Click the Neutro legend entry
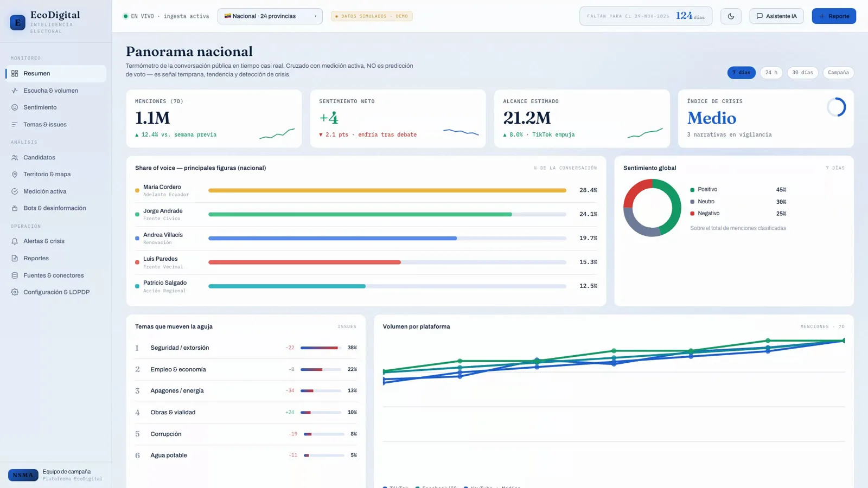 point(738,202)
